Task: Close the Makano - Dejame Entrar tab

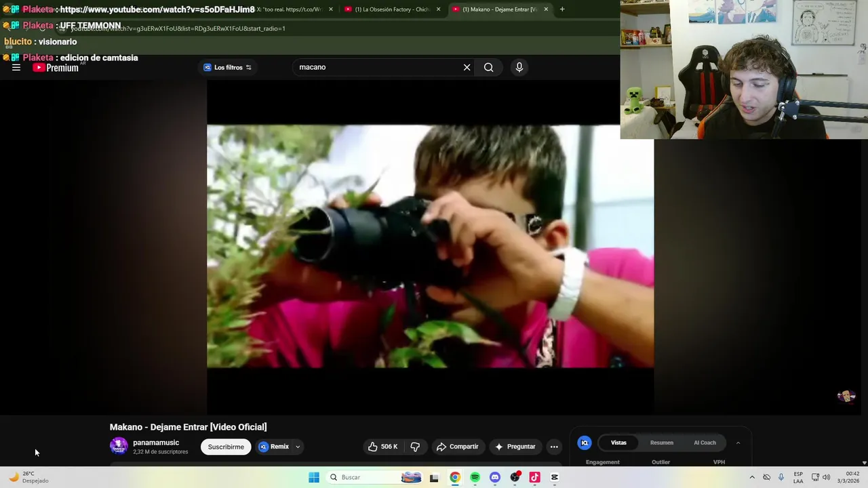Action: point(546,9)
